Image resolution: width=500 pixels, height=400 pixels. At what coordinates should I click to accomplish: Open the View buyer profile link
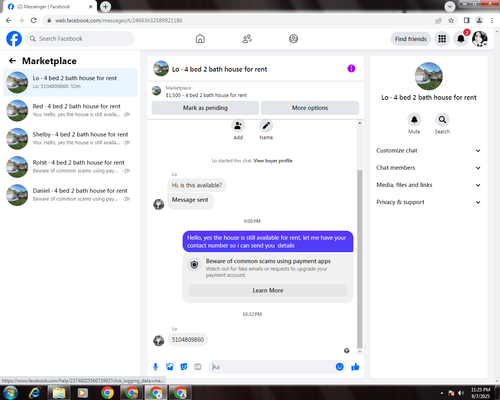(273, 161)
